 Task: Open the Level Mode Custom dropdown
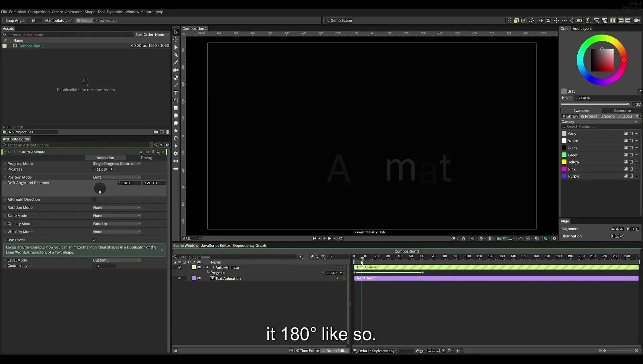click(x=117, y=260)
